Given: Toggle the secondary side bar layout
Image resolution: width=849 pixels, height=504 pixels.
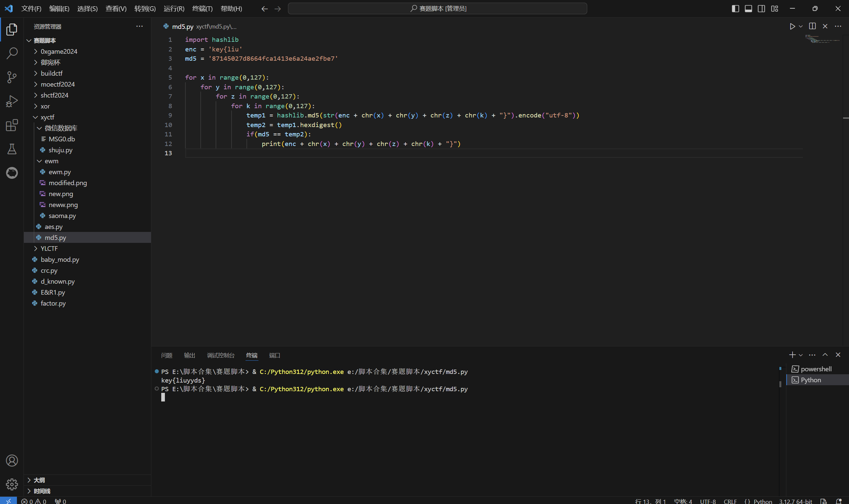Looking at the screenshot, I should (761, 9).
